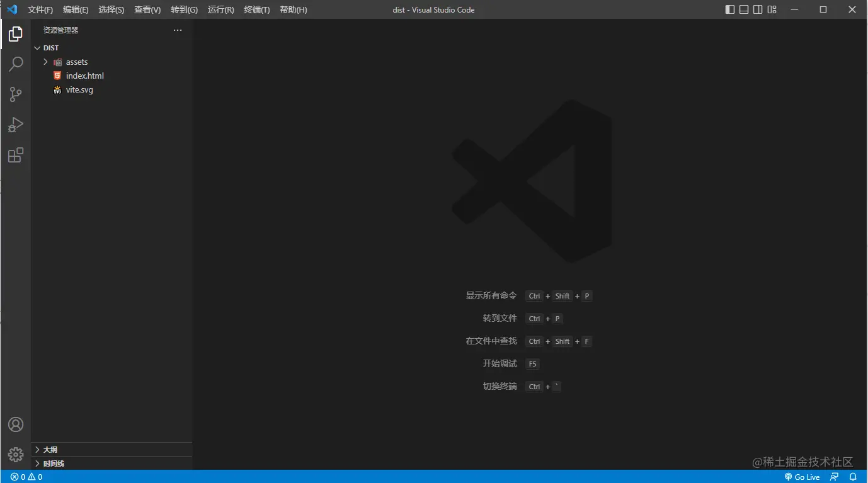The height and width of the screenshot is (483, 868).
Task: Open the 查看(V) menu
Action: (x=147, y=10)
